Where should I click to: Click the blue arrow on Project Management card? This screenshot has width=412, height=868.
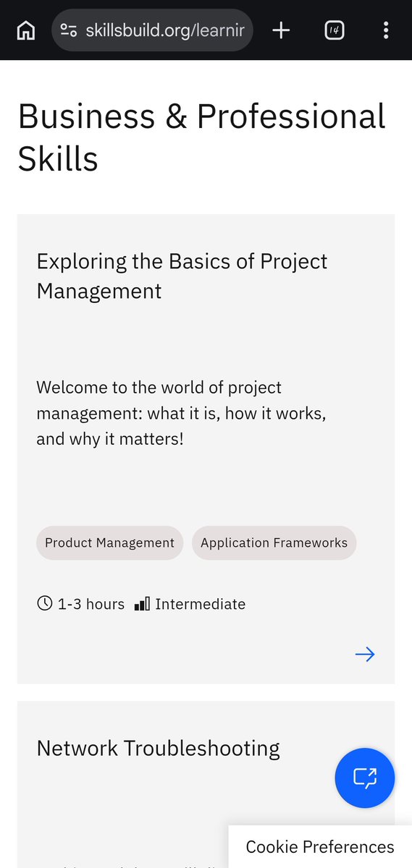pos(365,655)
